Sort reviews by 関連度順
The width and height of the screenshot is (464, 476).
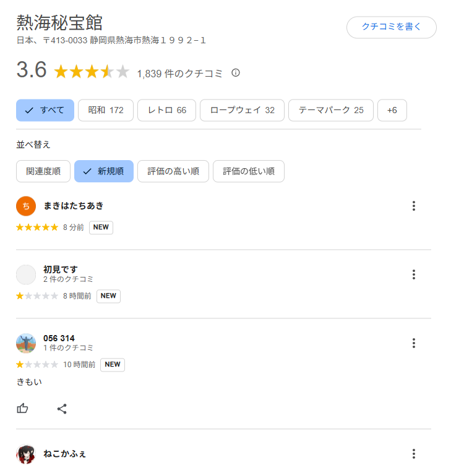coord(43,171)
